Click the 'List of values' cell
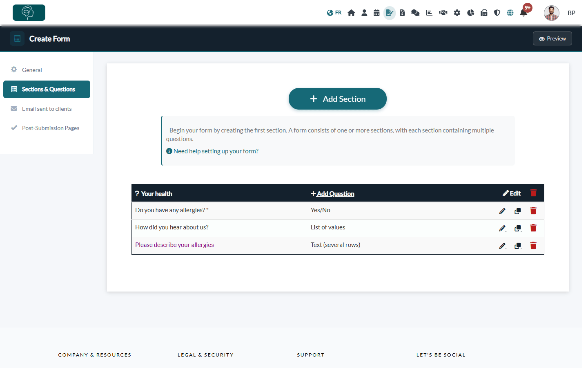The width and height of the screenshot is (588, 368). [328, 227]
